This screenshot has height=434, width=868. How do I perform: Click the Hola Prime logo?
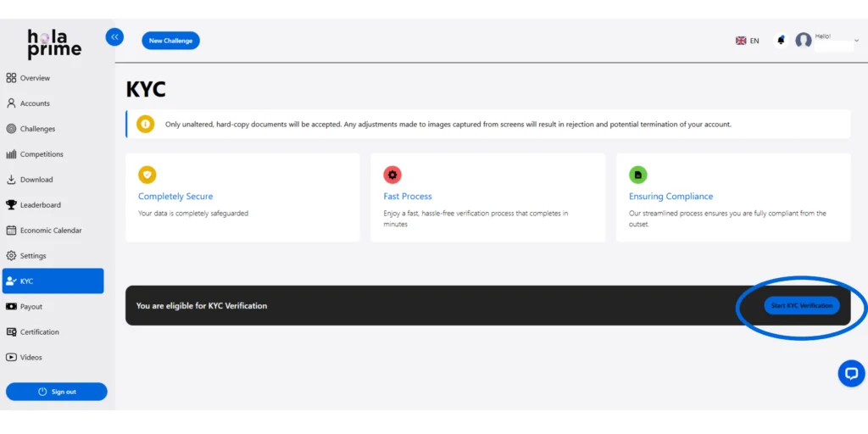coord(54,44)
